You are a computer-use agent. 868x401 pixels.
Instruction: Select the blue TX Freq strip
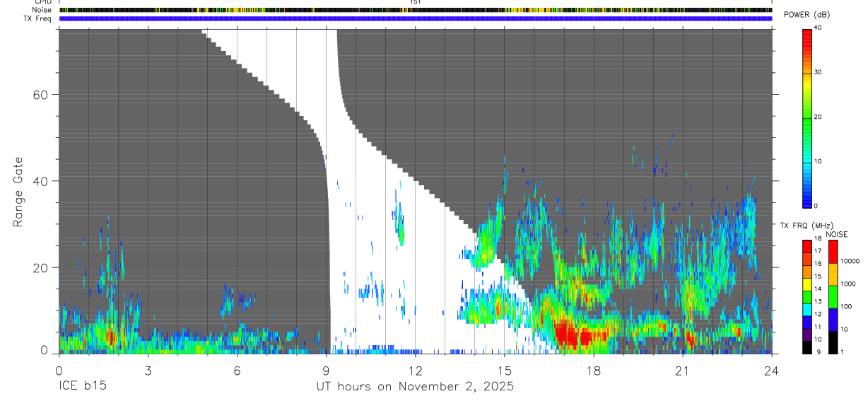tap(416, 18)
